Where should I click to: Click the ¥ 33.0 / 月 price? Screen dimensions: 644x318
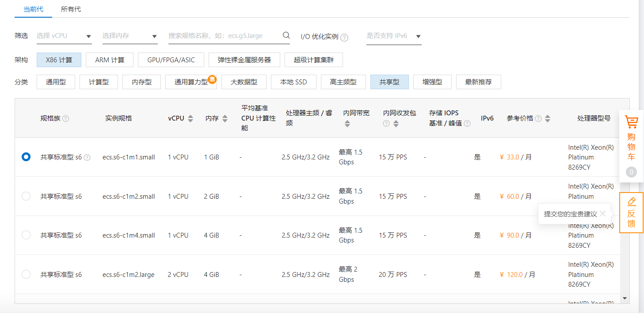pyautogui.click(x=515, y=157)
